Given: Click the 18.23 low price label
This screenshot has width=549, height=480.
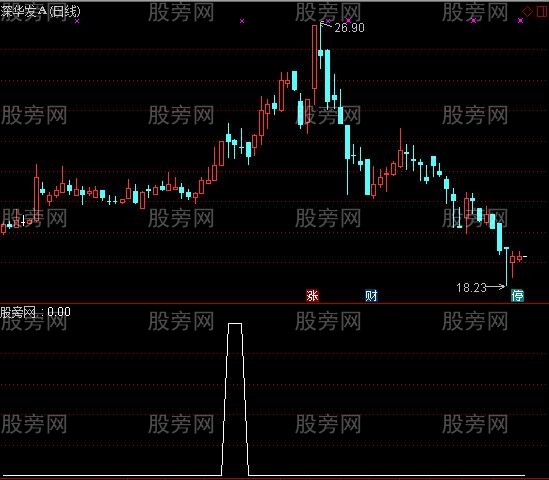Looking at the screenshot, I should tap(471, 288).
